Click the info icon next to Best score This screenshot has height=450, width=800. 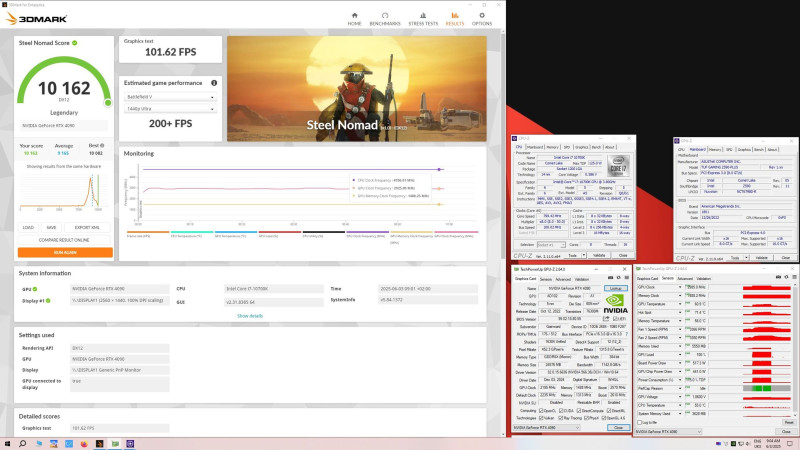(102, 145)
